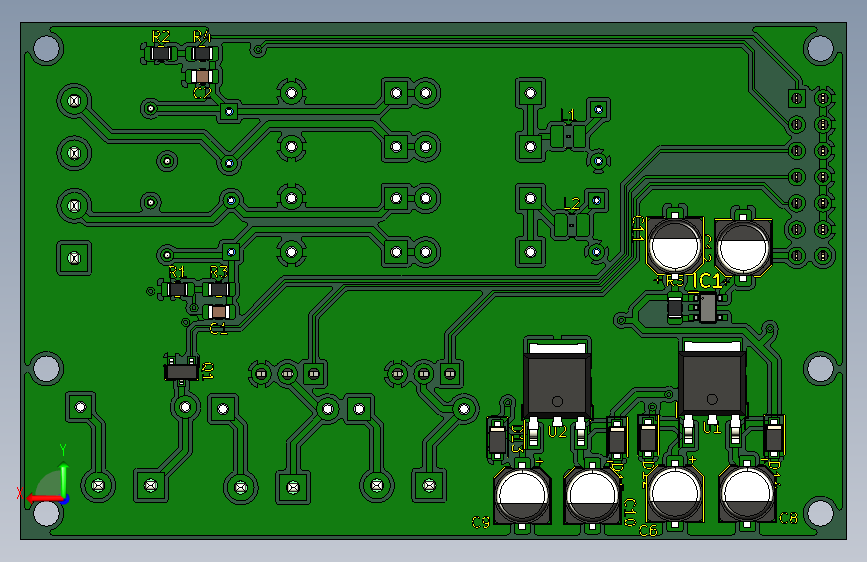
Task: Select resistor R2 on the board
Action: [x=161, y=54]
